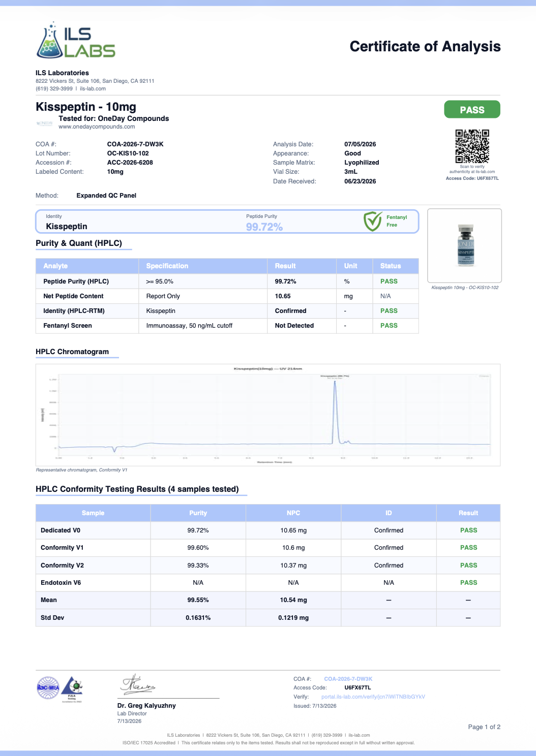The width and height of the screenshot is (536, 756).
Task: Click the PASS status for Identity (HPLC-RTM)
Action: [389, 311]
